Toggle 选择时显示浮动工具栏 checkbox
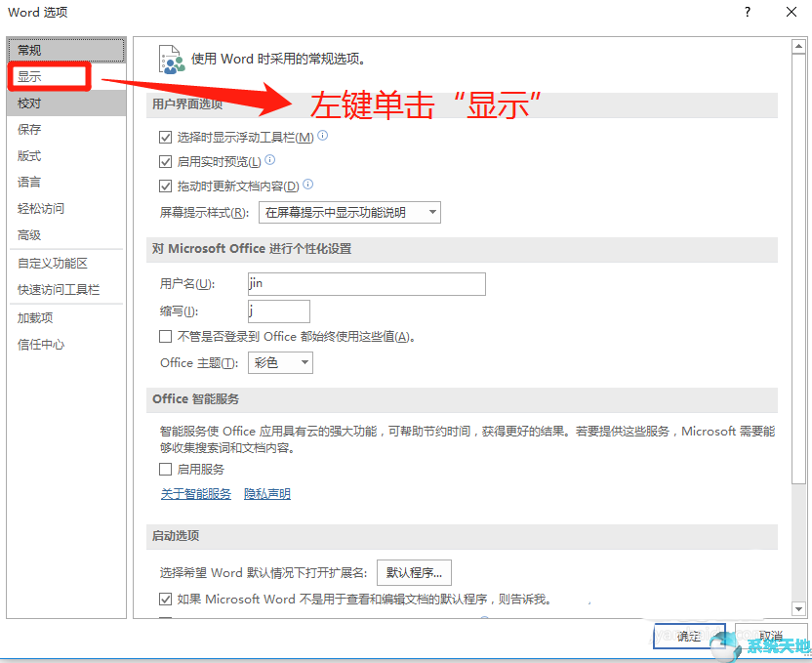The width and height of the screenshot is (812, 663). coord(165,138)
